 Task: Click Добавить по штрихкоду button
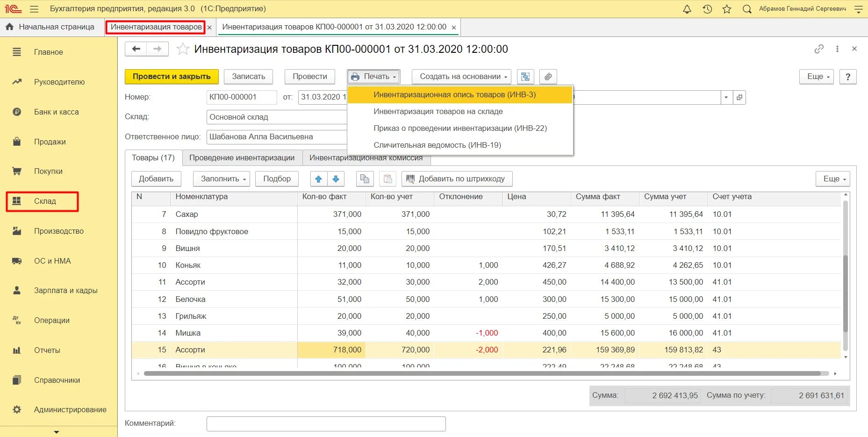(457, 179)
